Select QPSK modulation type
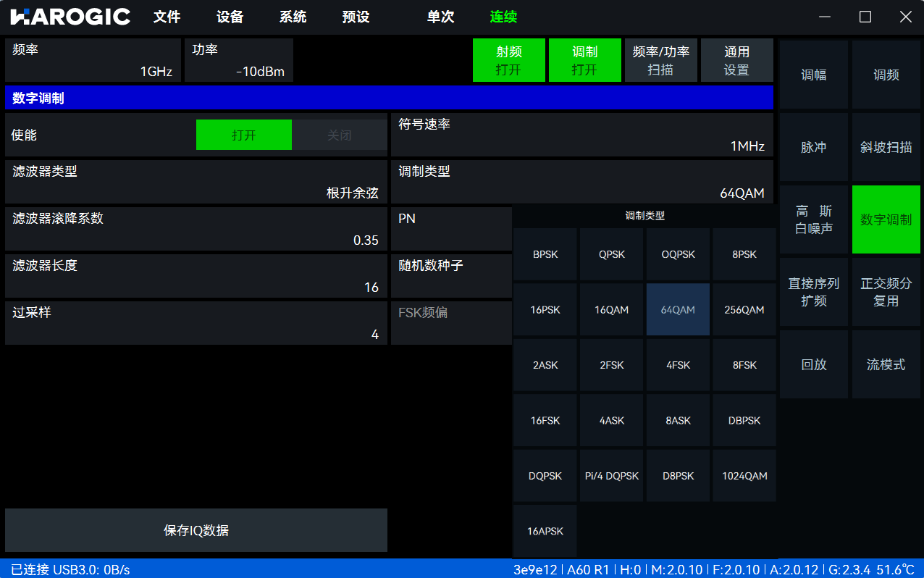924x578 pixels. pyautogui.click(x=611, y=254)
